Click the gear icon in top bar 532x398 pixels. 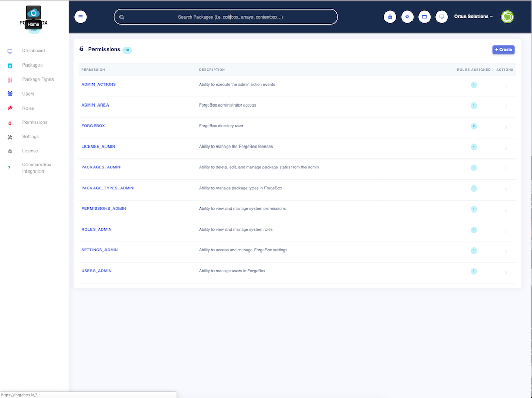point(407,17)
